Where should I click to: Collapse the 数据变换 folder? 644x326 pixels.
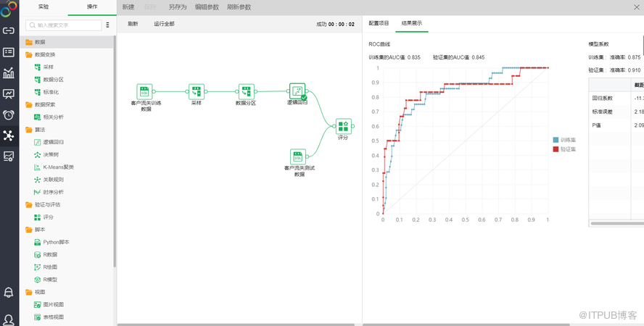[x=29, y=54]
